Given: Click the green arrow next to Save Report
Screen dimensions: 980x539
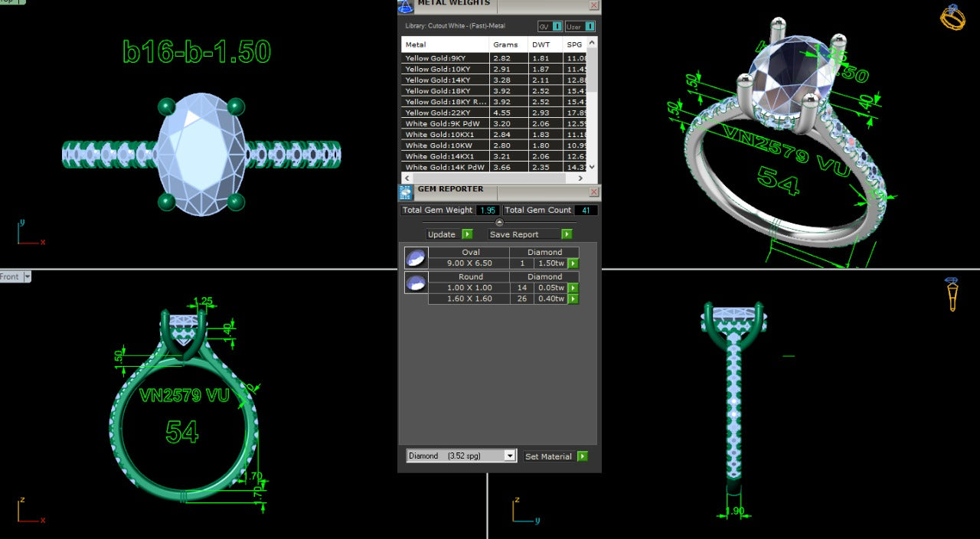Looking at the screenshot, I should point(567,234).
